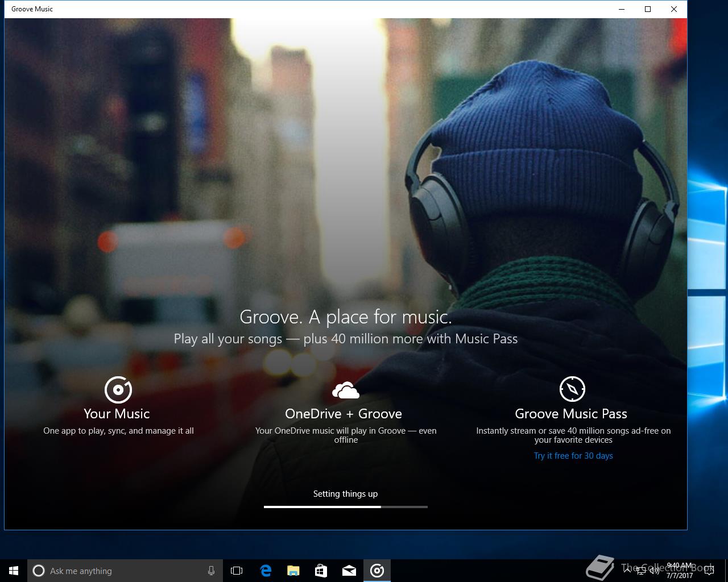Click the Groove Music taskbar icon
Image resolution: width=728 pixels, height=582 pixels.
(377, 571)
